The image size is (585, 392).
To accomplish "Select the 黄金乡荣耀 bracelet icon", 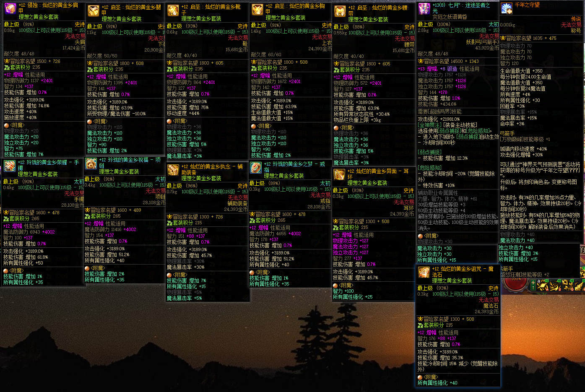I will click(10, 166).
